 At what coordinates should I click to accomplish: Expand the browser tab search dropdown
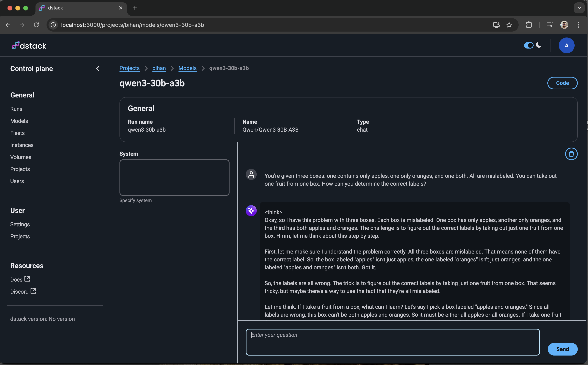[x=579, y=8]
